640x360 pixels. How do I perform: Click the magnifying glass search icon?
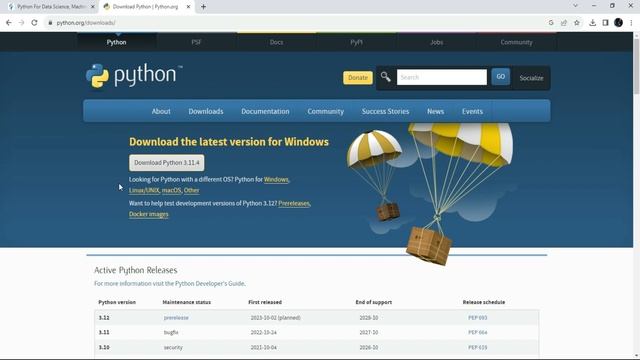[x=385, y=77]
